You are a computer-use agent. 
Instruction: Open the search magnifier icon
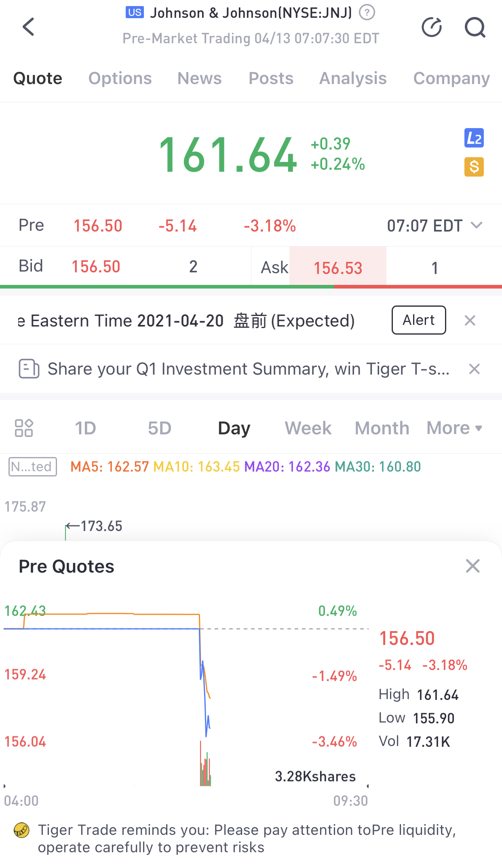click(x=475, y=27)
